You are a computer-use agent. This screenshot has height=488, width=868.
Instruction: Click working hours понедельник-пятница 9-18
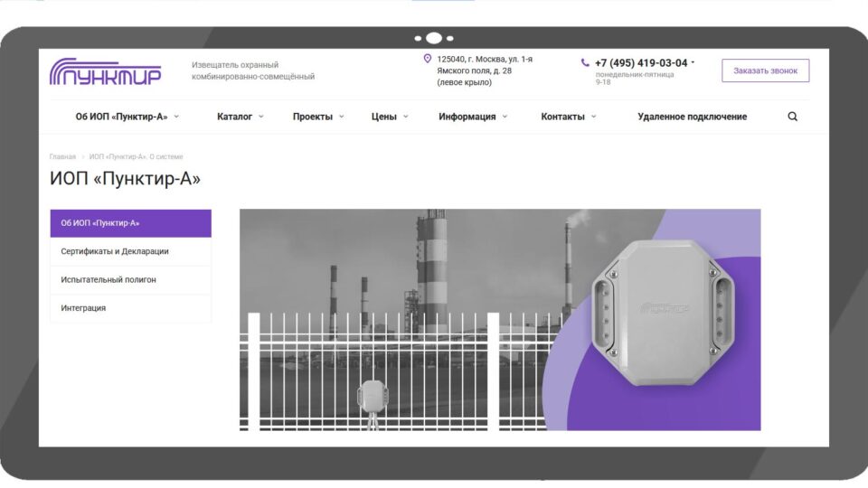tap(635, 78)
